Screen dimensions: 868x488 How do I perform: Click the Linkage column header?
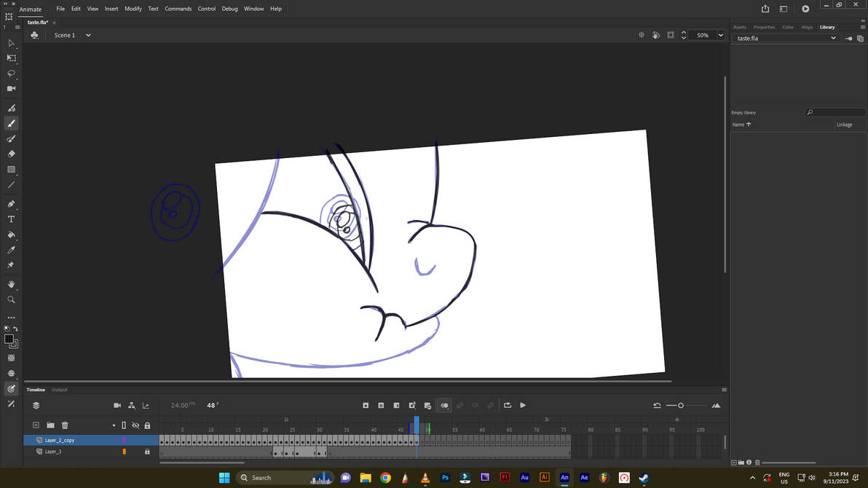pos(844,125)
